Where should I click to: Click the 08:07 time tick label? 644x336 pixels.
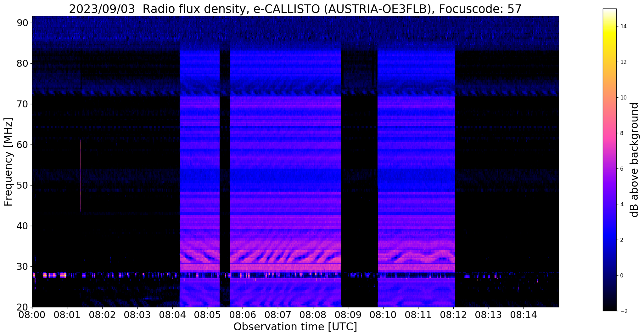tap(278, 315)
